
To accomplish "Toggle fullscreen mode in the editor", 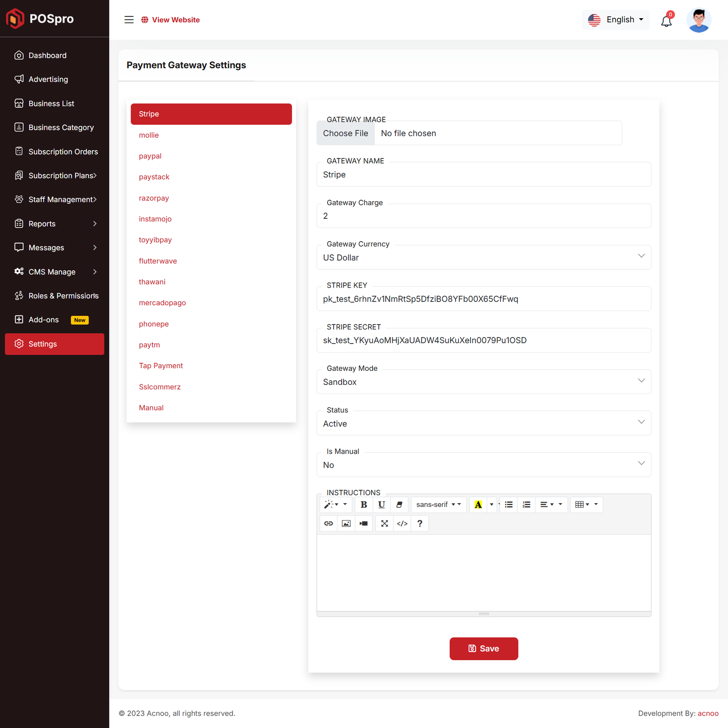I will point(384,523).
